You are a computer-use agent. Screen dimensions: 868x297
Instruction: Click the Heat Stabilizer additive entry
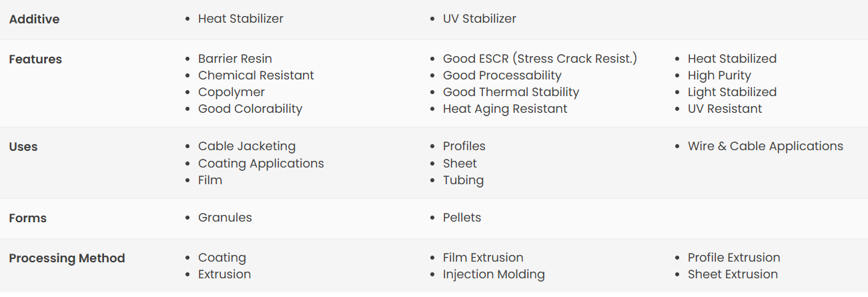point(240,19)
